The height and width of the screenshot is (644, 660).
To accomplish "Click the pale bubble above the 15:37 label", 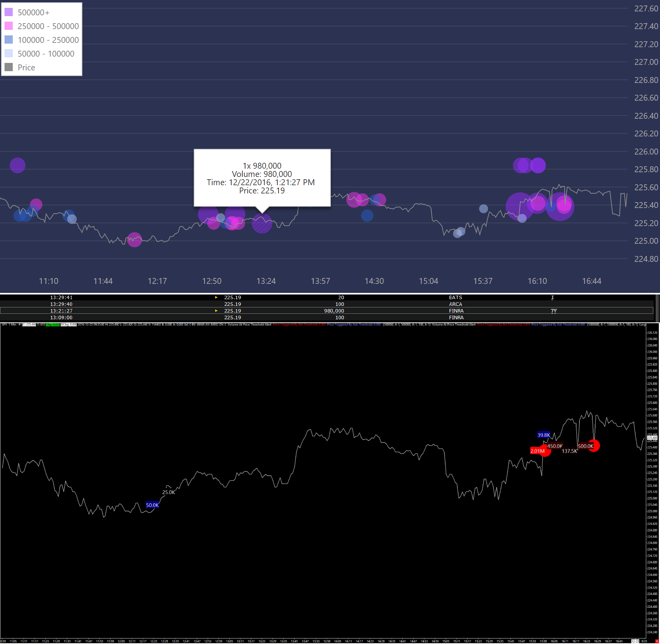I will tap(483, 209).
